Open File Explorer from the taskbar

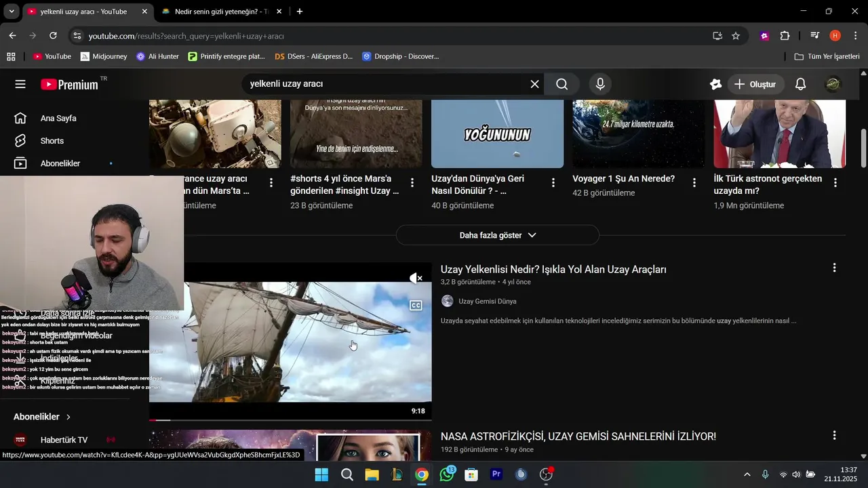(x=372, y=474)
